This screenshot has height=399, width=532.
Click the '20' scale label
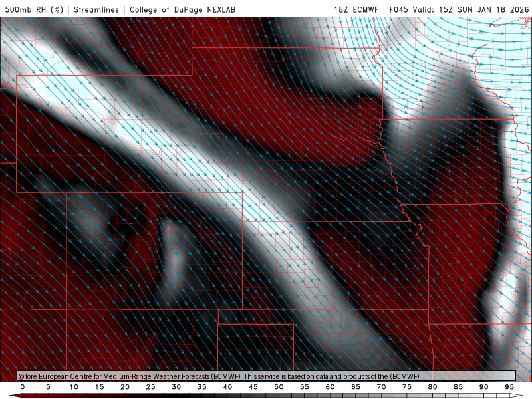(125, 387)
